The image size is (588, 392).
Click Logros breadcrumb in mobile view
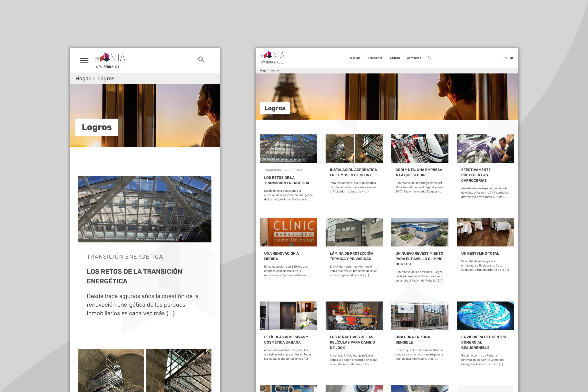(106, 79)
